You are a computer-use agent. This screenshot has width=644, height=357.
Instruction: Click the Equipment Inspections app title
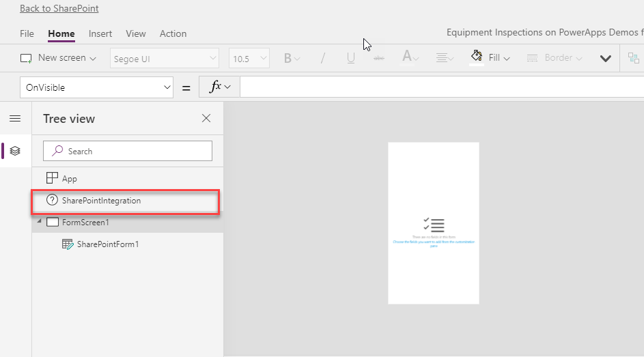click(545, 32)
